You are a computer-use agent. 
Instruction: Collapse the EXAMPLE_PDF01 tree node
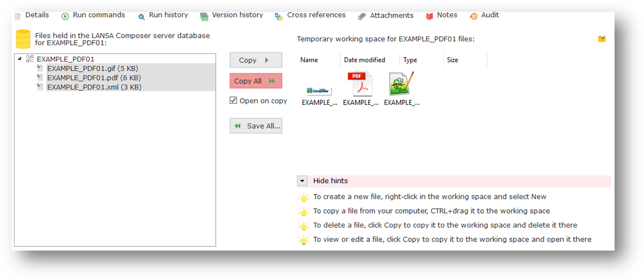click(20, 59)
